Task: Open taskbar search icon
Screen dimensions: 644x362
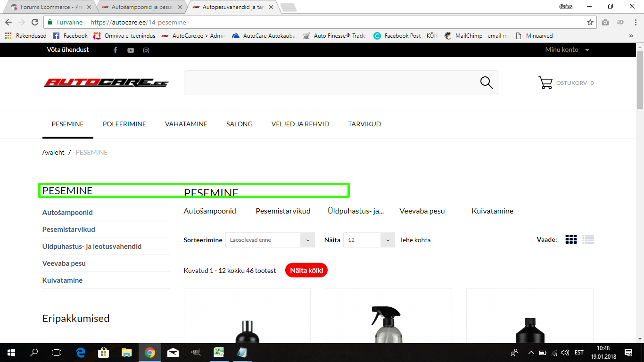Action: coord(34,352)
